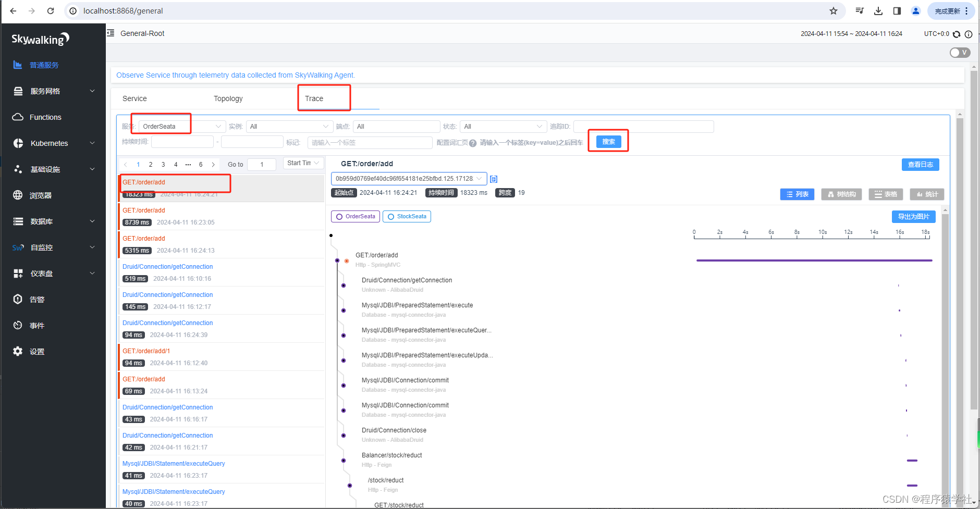Bookmark this page with the star icon
980x509 pixels.
[x=834, y=11]
